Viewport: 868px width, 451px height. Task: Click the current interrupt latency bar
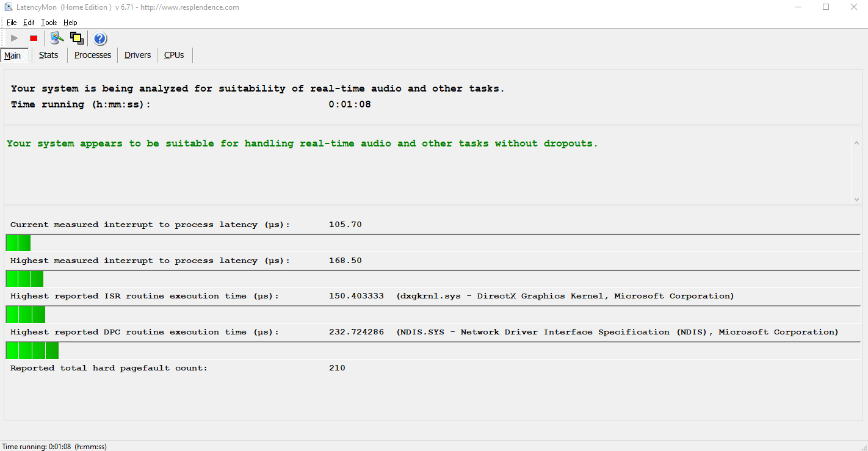pos(433,243)
